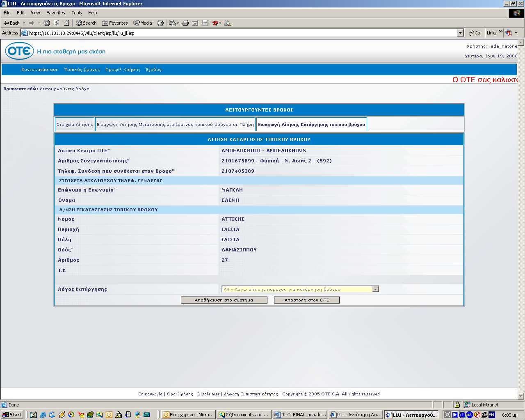Open Τοπικός Βρόχος in the navigation bar
525x420 pixels.
click(82, 70)
